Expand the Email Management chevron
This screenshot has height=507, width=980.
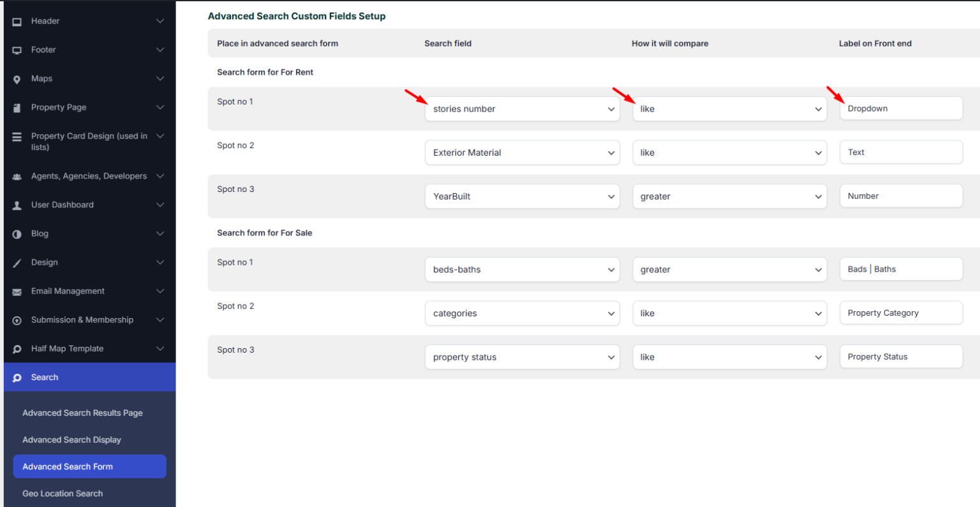(160, 291)
